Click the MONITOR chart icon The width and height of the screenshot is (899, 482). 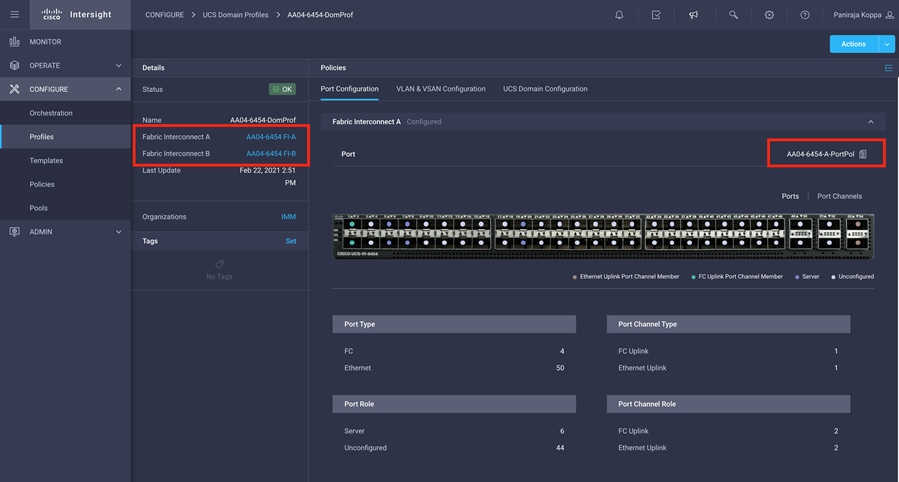coord(14,42)
